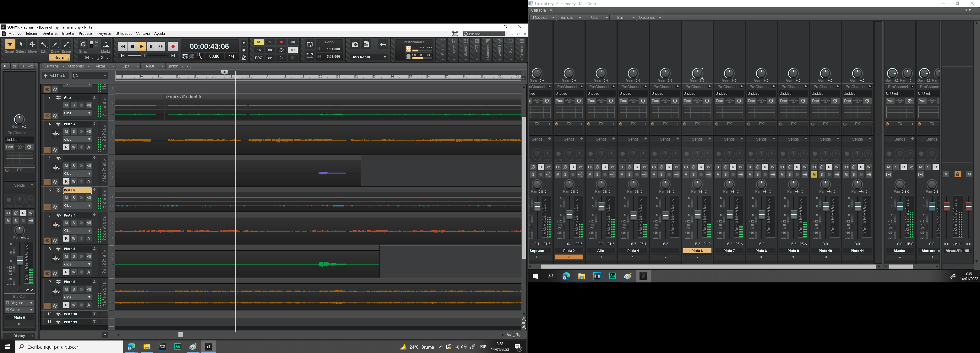Open the Utilidades menu

pos(124,34)
